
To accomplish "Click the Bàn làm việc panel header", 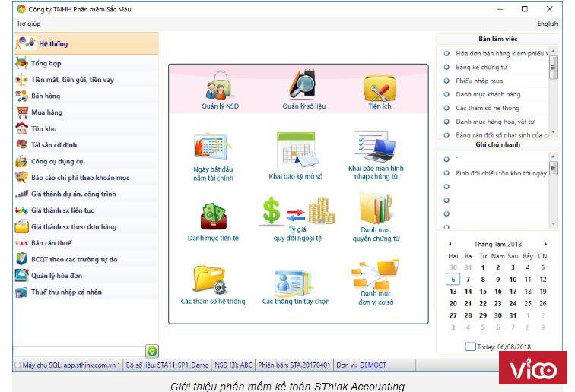I will pyautogui.click(x=497, y=39).
